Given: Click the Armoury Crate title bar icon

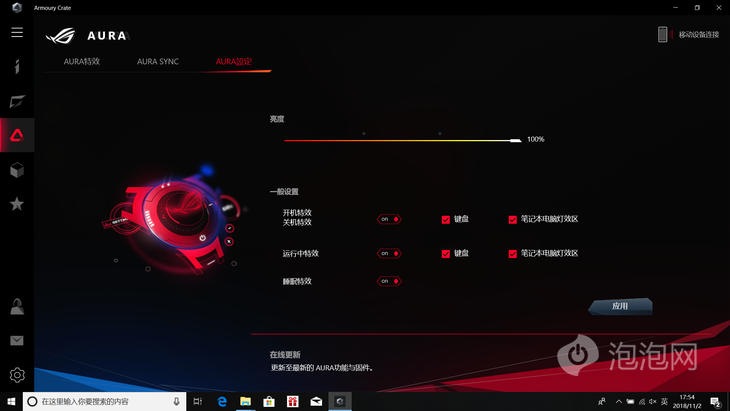Looking at the screenshot, I should click(17, 7).
